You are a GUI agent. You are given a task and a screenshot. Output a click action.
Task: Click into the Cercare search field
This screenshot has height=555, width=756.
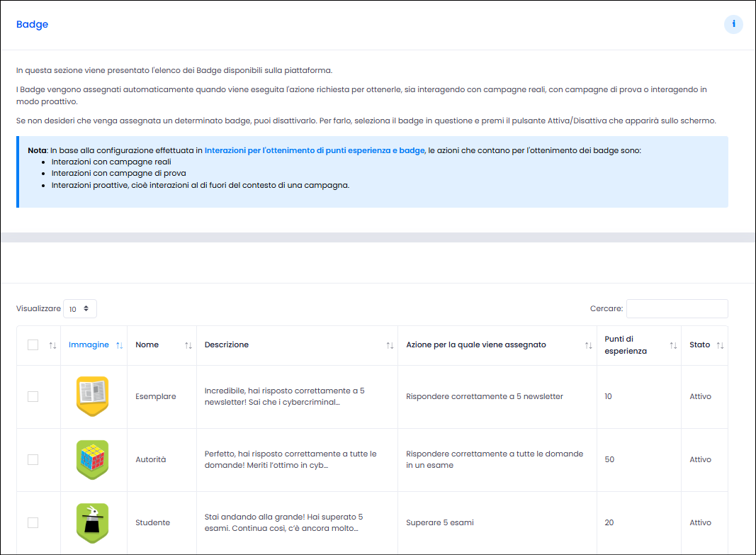(677, 308)
